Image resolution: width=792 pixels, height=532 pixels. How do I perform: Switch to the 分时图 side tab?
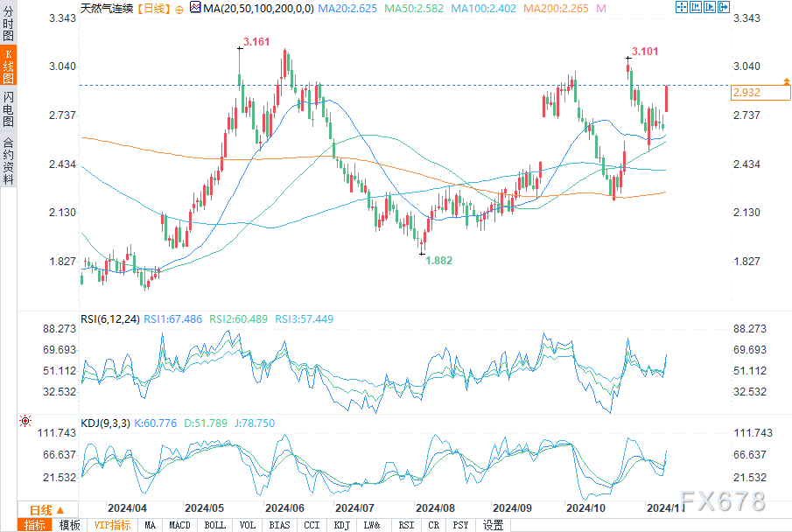tap(8, 28)
